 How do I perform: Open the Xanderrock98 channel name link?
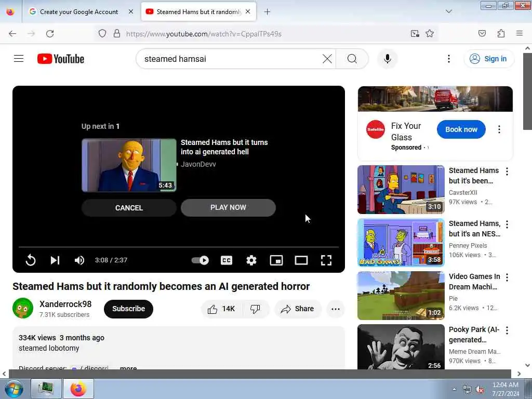pyautogui.click(x=65, y=304)
